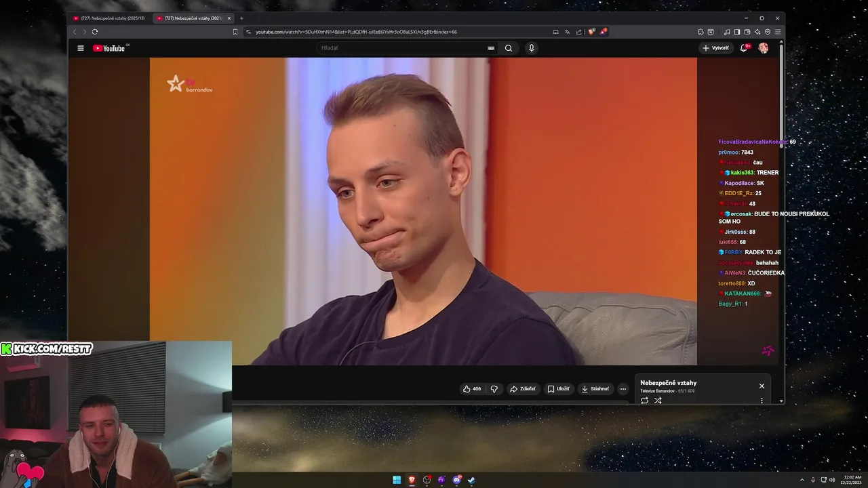
Task: Open a new browser tab
Action: (x=241, y=18)
